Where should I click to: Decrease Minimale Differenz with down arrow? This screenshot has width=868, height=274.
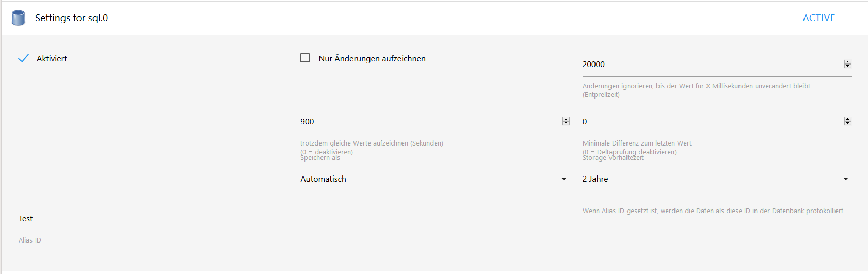point(847,123)
